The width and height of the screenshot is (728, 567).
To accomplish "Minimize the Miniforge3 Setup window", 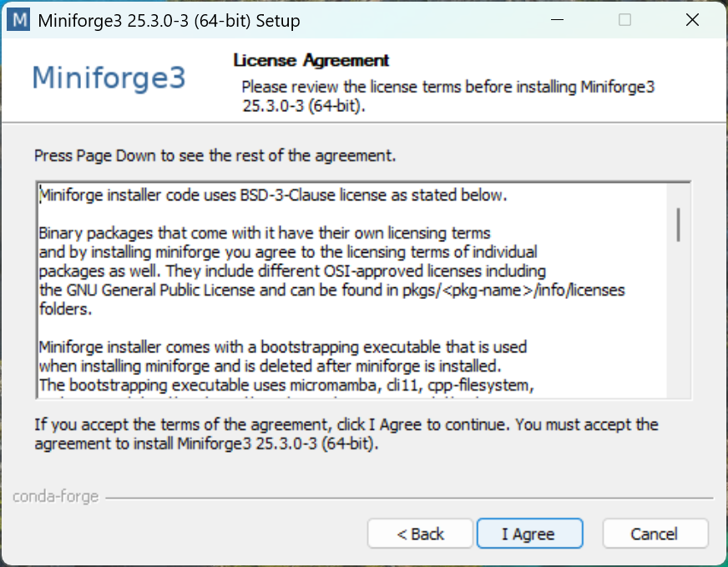I will coord(557,20).
